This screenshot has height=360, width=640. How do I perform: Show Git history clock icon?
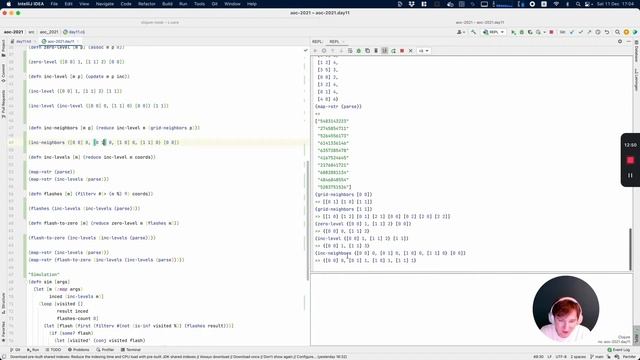(x=598, y=32)
